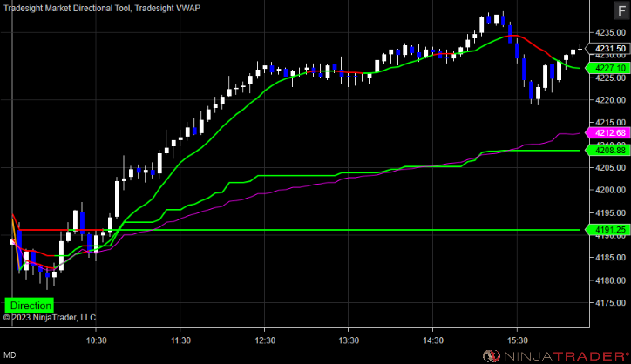Click the 10:30 time axis label

97,340
